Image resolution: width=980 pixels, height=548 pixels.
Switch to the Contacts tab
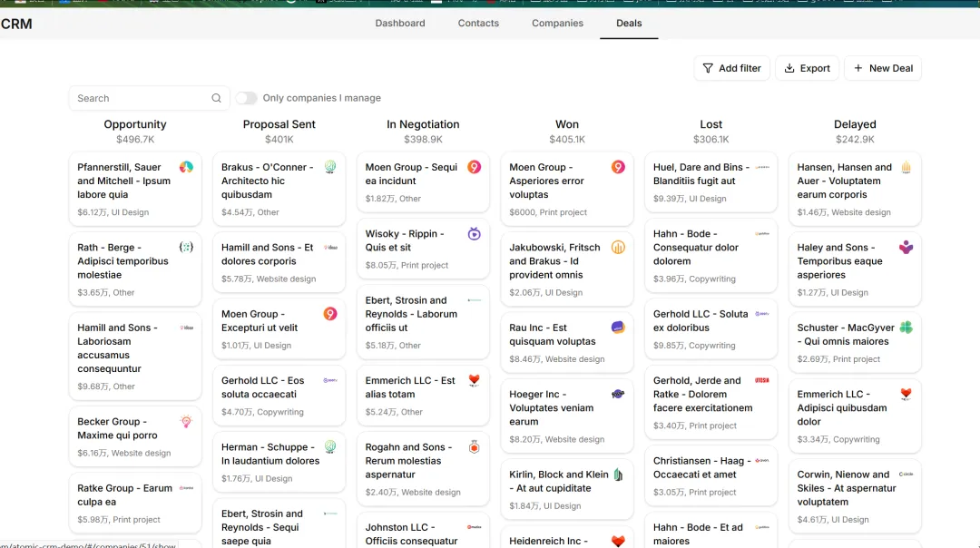pyautogui.click(x=478, y=23)
